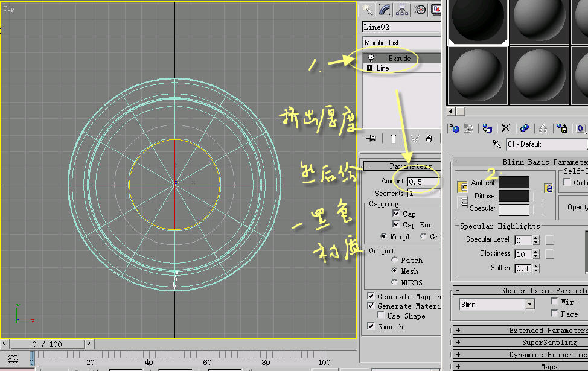Click the Ambient color swatch

(x=514, y=182)
